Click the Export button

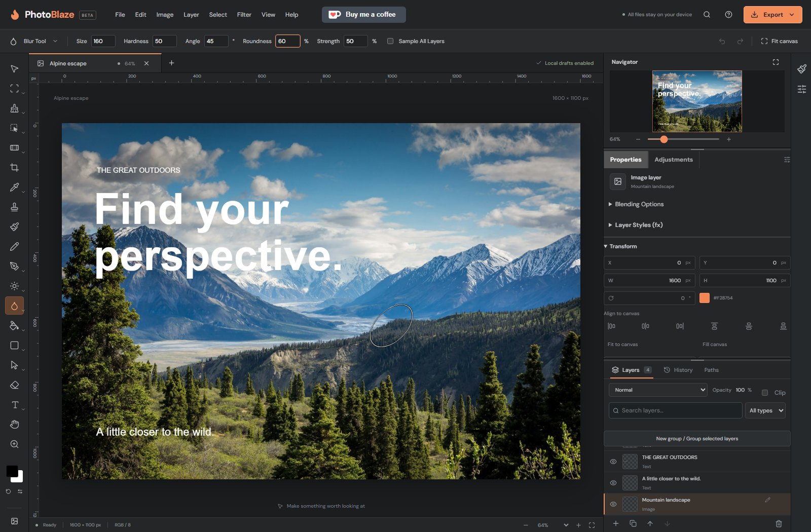tap(772, 15)
